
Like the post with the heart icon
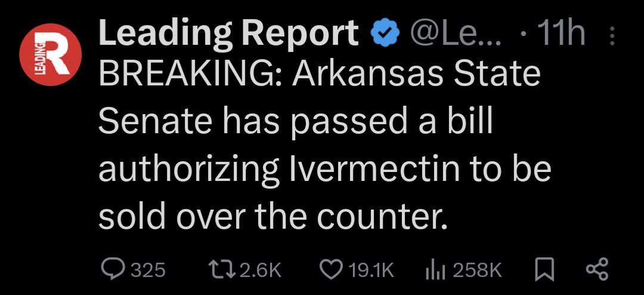tap(332, 269)
